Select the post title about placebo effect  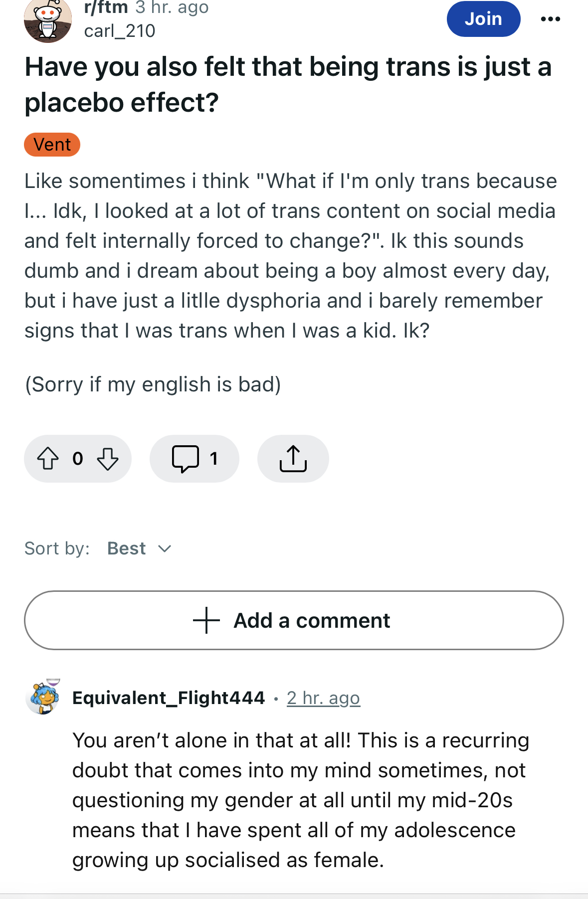coord(288,84)
